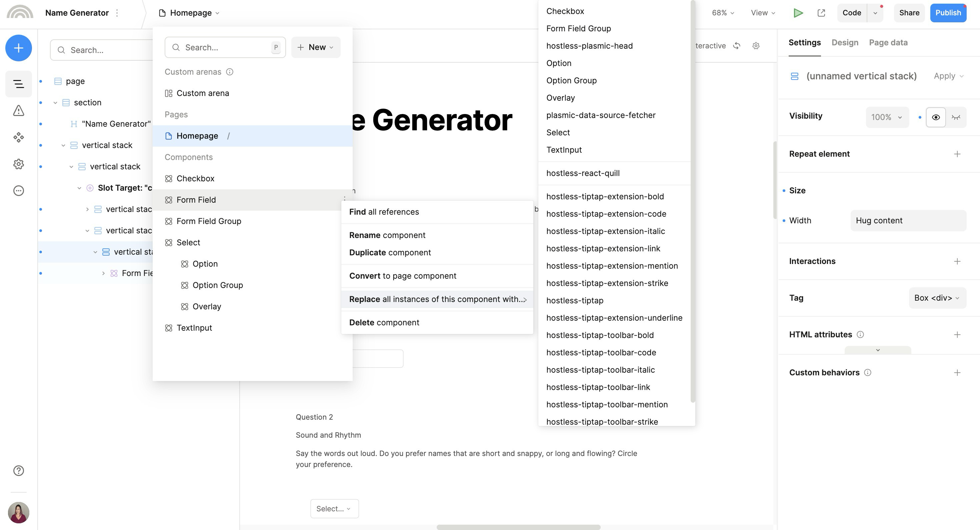The image size is (980, 530).
Task: Open the outline tree panel icon
Action: [18, 84]
